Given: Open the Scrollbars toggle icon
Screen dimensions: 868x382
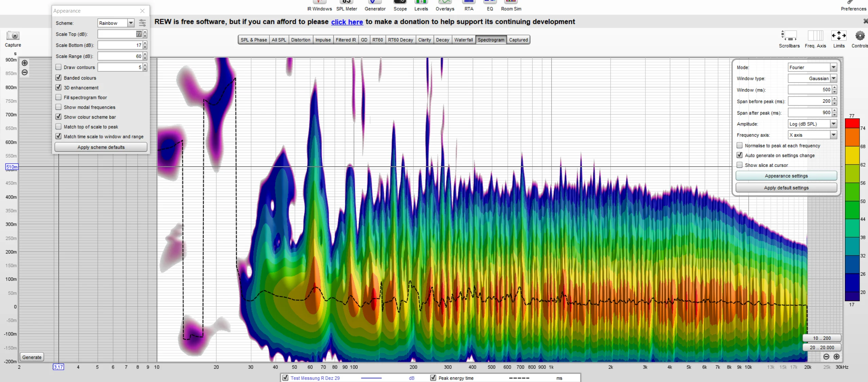Looking at the screenshot, I should tap(789, 35).
